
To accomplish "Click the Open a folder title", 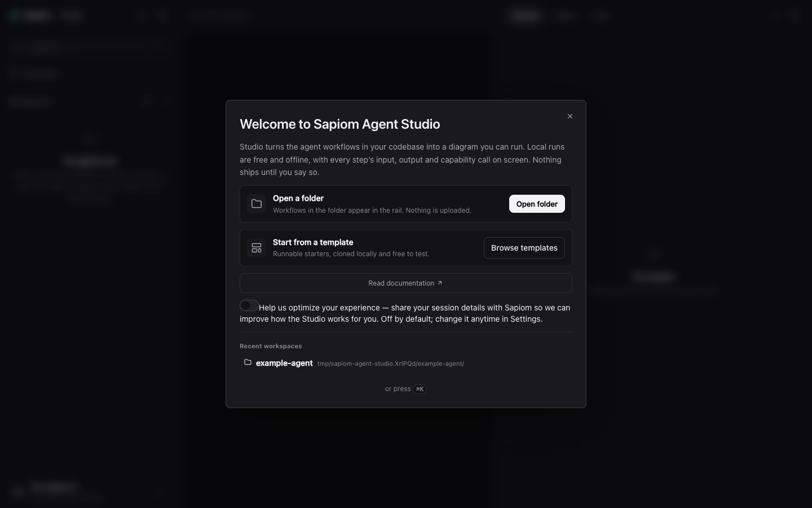I will coord(298,198).
